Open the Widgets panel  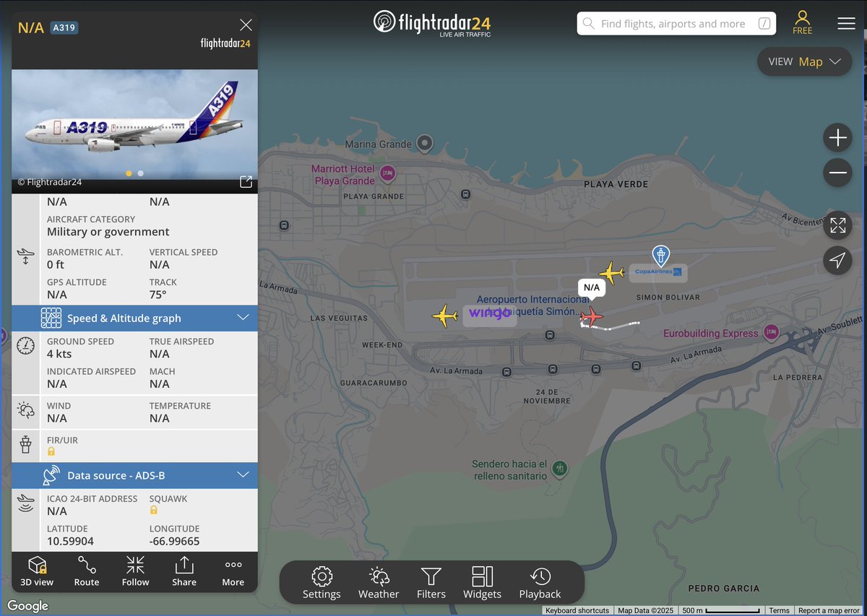point(482,582)
